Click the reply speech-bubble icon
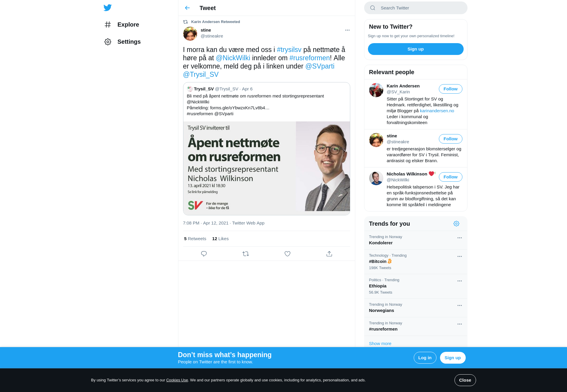 (204, 254)
